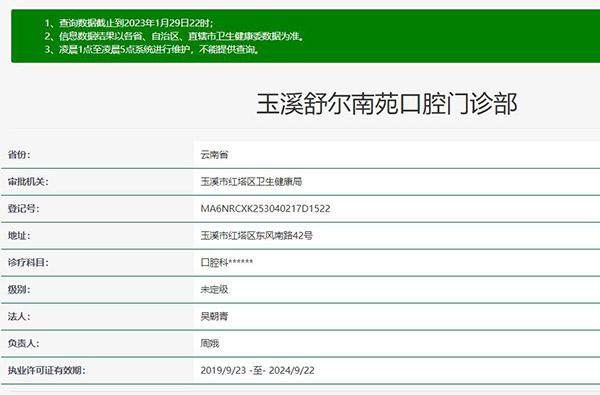Click the 省份: label

19,155
